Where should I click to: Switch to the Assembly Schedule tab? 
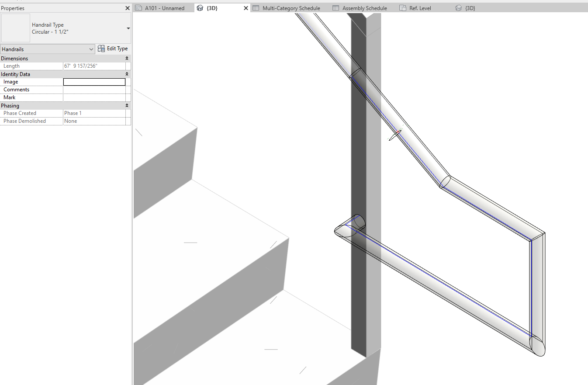(364, 7)
